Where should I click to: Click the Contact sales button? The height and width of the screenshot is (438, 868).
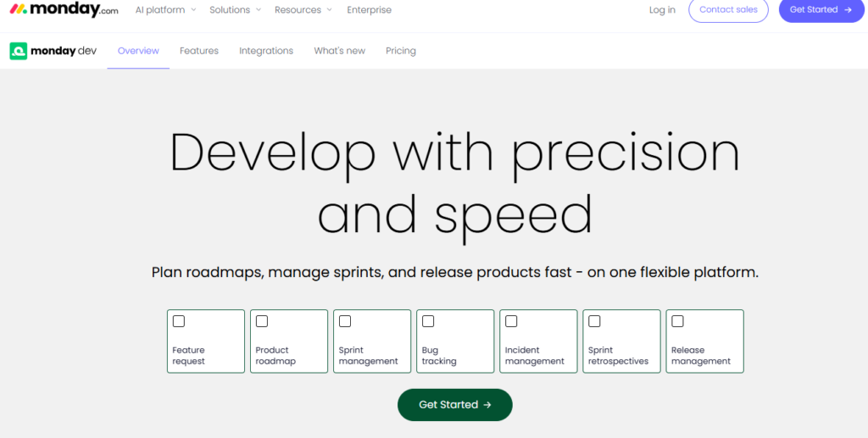[x=728, y=10]
